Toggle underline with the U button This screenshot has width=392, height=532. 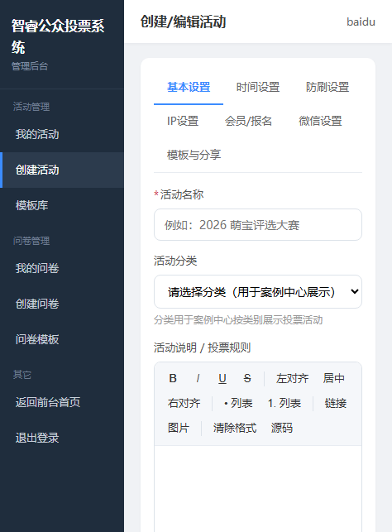222,378
